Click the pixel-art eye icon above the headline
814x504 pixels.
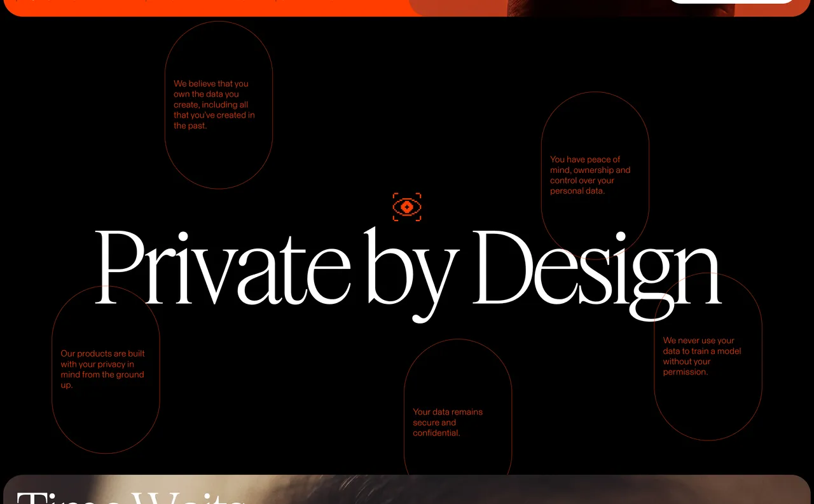tap(406, 207)
